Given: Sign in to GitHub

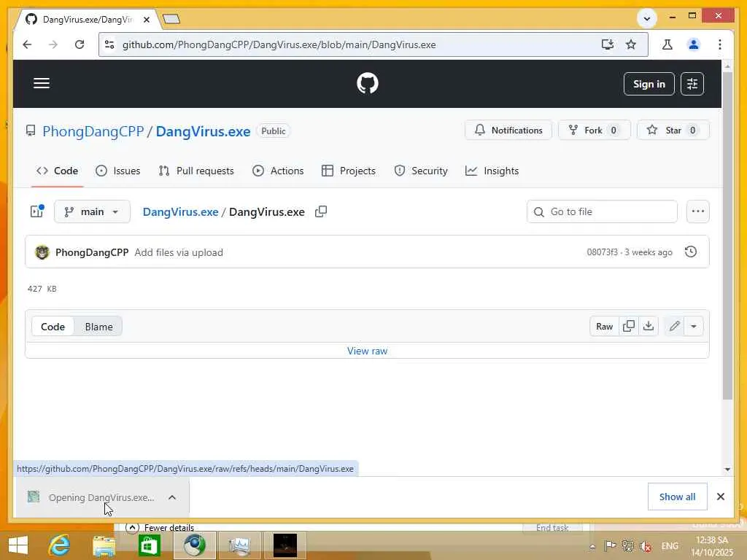Looking at the screenshot, I should click(649, 84).
